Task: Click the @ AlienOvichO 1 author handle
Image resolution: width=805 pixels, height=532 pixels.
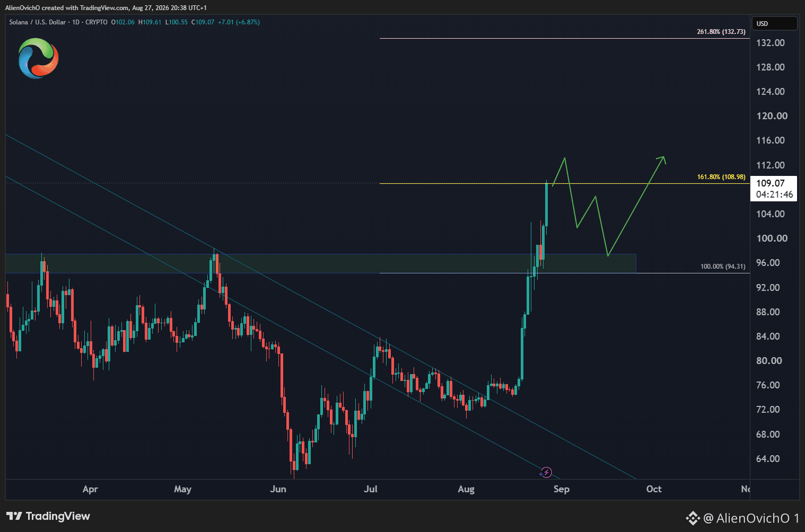Action: (751, 518)
